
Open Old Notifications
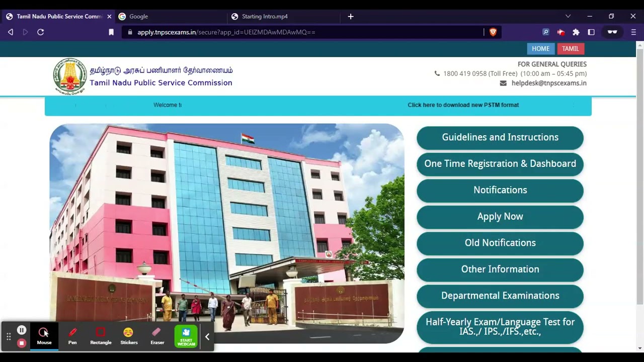tap(500, 243)
